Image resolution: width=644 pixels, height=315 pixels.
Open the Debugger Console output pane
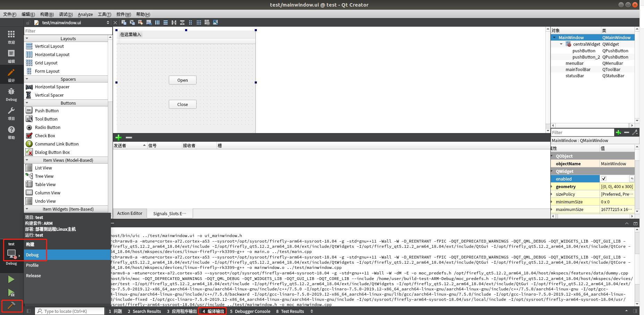pyautogui.click(x=252, y=311)
